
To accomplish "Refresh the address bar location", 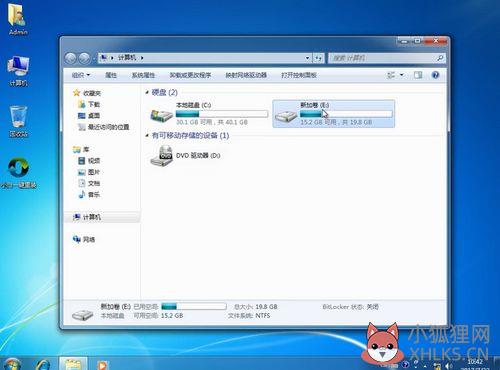I will tap(318, 58).
